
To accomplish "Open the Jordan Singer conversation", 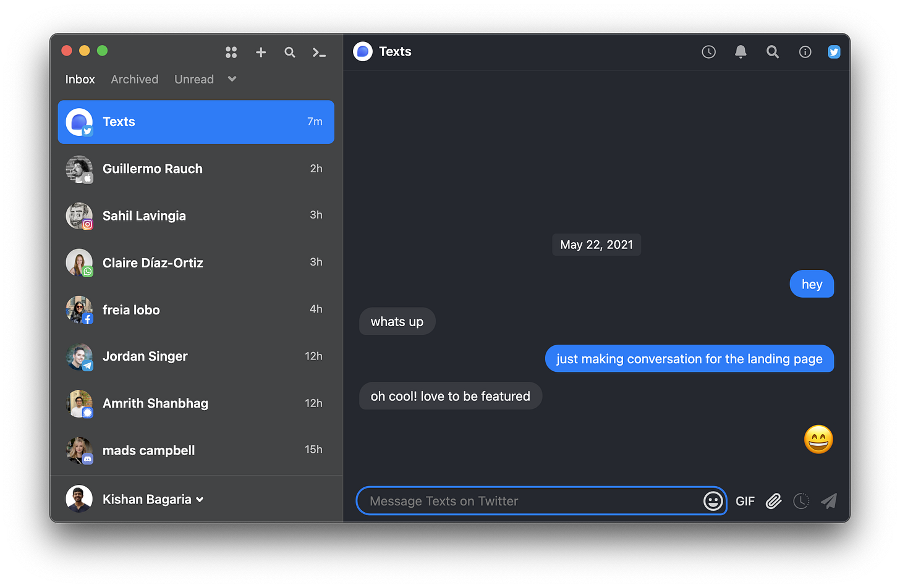I will [196, 356].
